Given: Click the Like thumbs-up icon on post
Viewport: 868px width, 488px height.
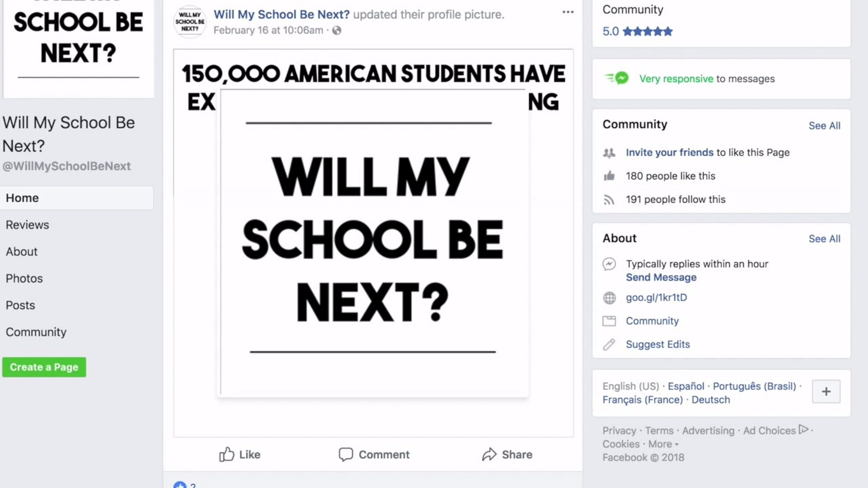Looking at the screenshot, I should pyautogui.click(x=226, y=454).
